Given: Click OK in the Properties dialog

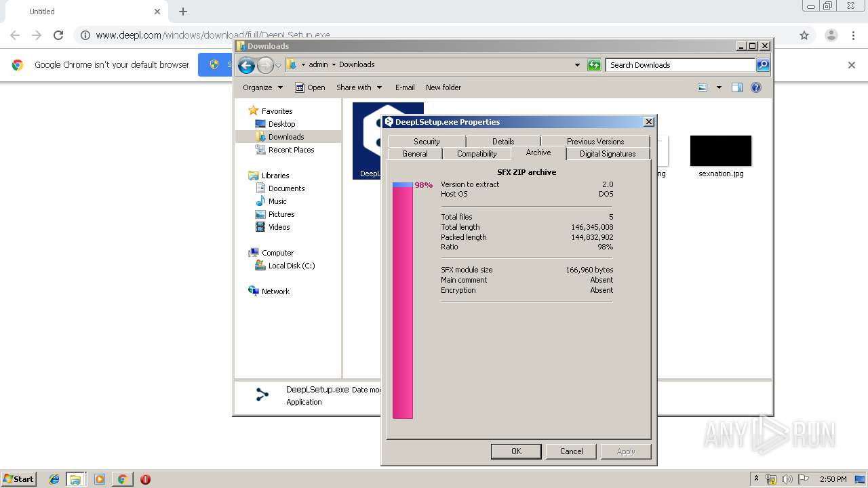Looking at the screenshot, I should click(x=516, y=451).
